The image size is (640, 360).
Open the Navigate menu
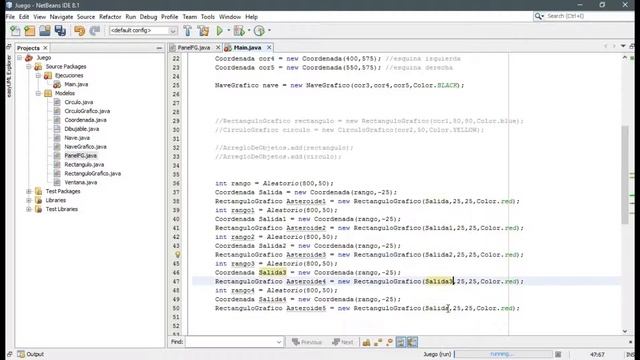click(61, 17)
